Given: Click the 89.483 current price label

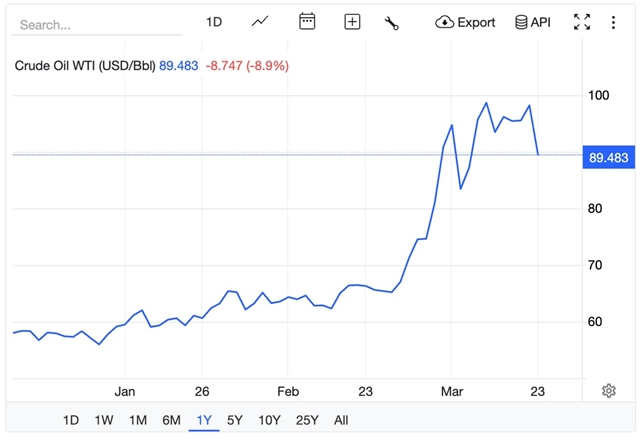Looking at the screenshot, I should click(609, 157).
